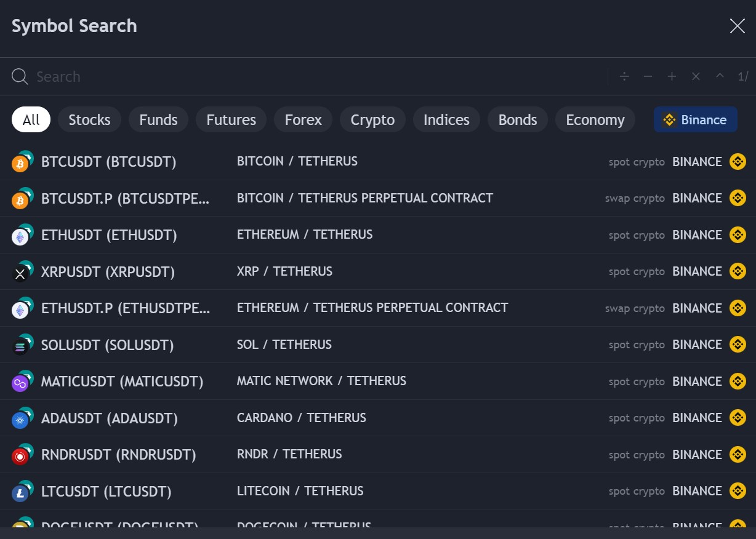Click the magnifying glass search icon

pyautogui.click(x=18, y=76)
